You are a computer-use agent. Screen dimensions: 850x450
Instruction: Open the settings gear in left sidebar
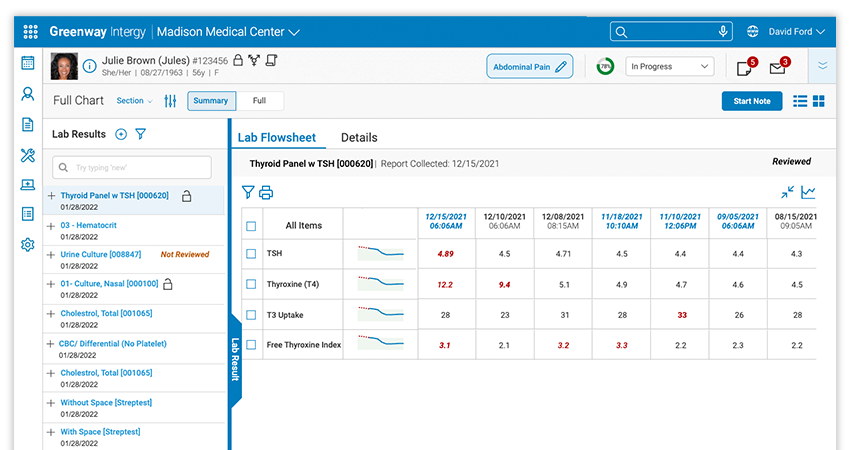pos(28,245)
